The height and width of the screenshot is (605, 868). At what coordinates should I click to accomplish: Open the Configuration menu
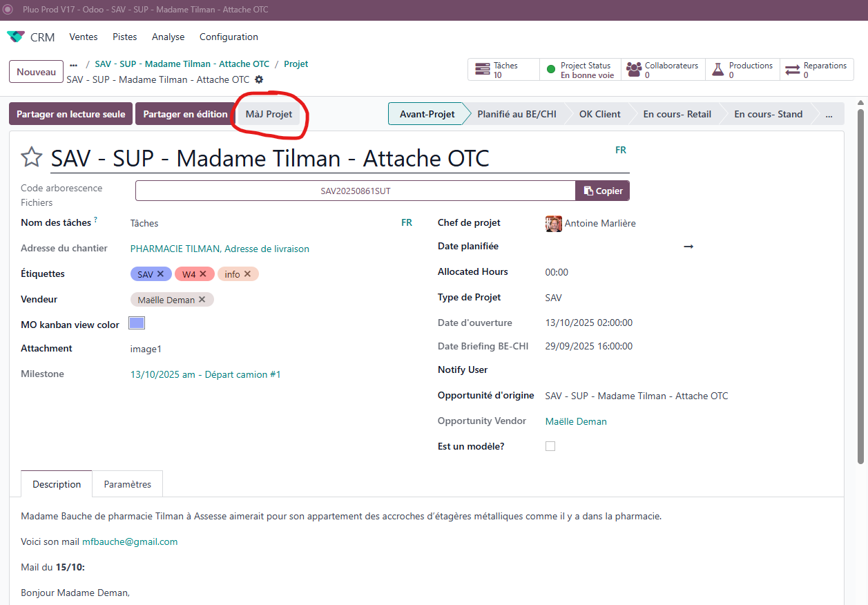click(229, 37)
